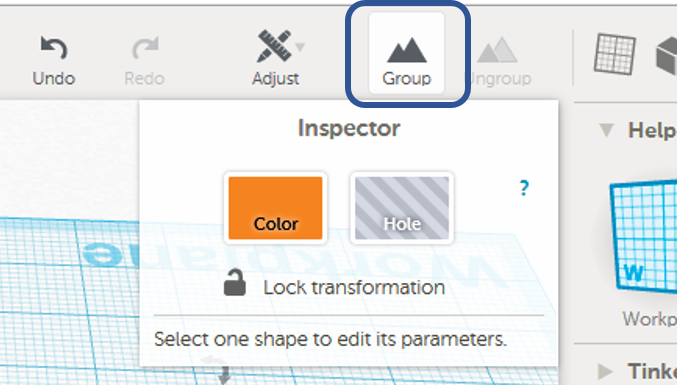Click the greyed-out Redo arrow icon

[x=145, y=47]
